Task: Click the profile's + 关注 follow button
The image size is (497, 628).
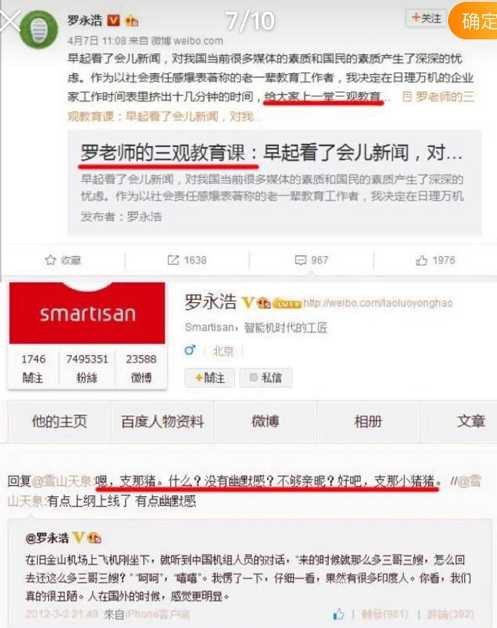Action: coord(209,377)
